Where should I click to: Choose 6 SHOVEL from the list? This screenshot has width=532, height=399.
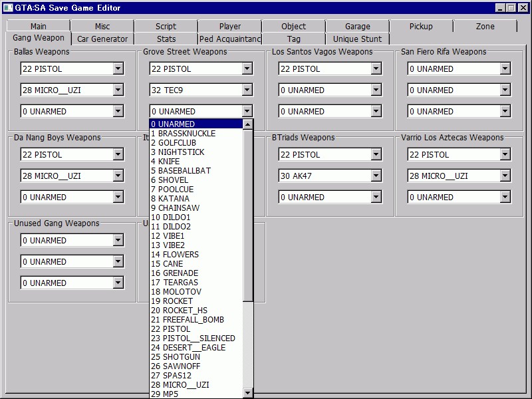pos(196,180)
